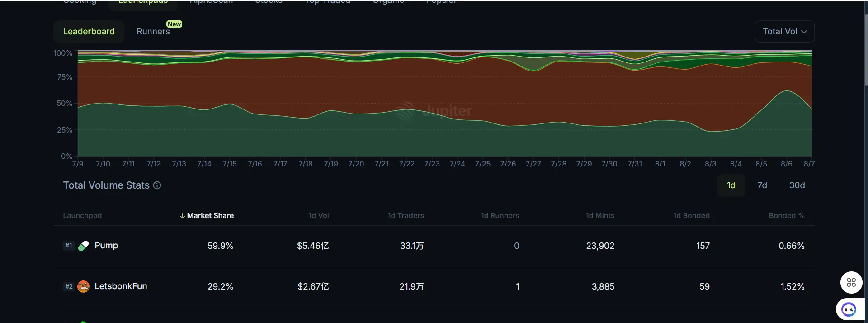Click the #2 rank badge

coord(69,286)
